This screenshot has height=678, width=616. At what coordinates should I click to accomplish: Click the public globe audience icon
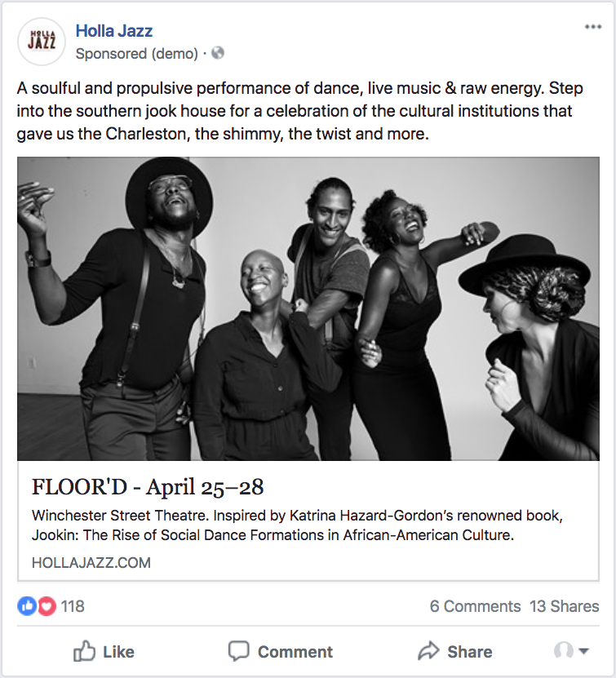[217, 54]
